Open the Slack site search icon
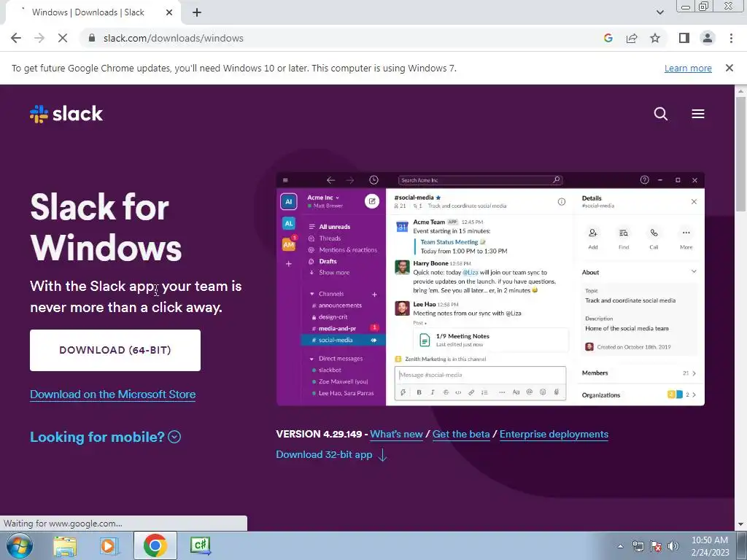This screenshot has height=560, width=747. (661, 114)
